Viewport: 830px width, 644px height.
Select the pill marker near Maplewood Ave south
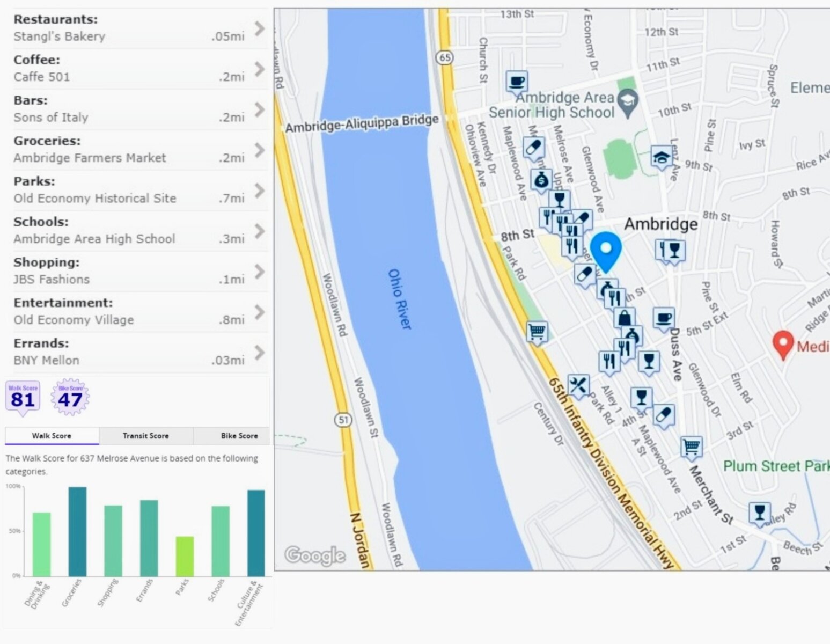tap(664, 416)
